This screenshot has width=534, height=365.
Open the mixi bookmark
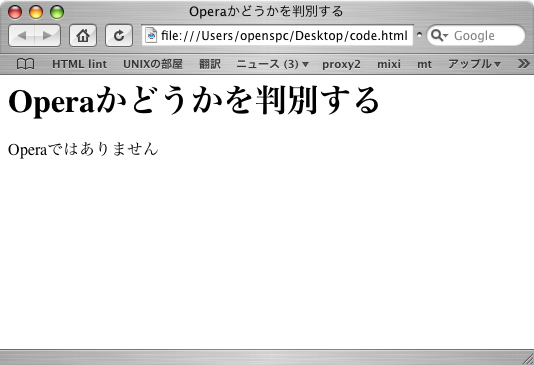(x=389, y=64)
